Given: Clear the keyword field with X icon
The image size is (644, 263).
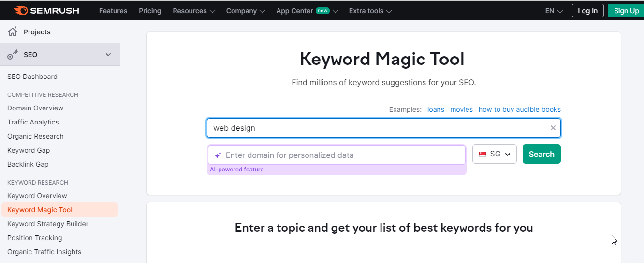Looking at the screenshot, I should (553, 128).
